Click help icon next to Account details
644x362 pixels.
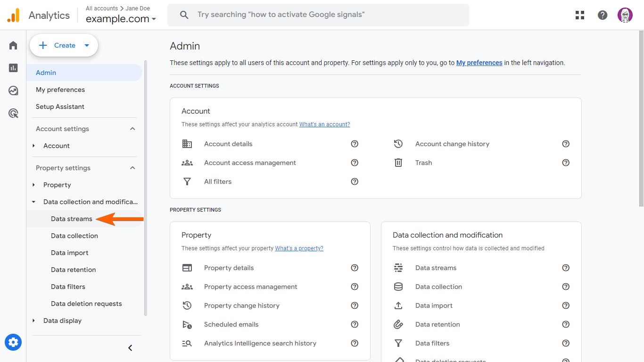[355, 144]
